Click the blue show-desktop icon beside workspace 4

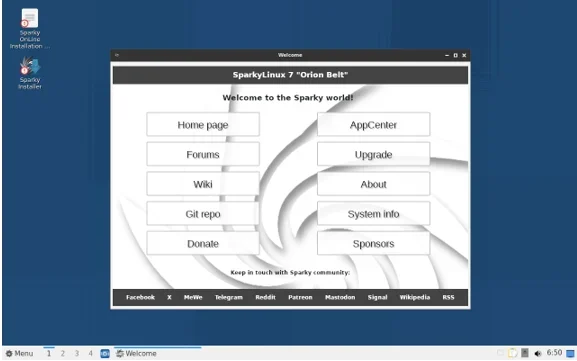[x=105, y=353]
